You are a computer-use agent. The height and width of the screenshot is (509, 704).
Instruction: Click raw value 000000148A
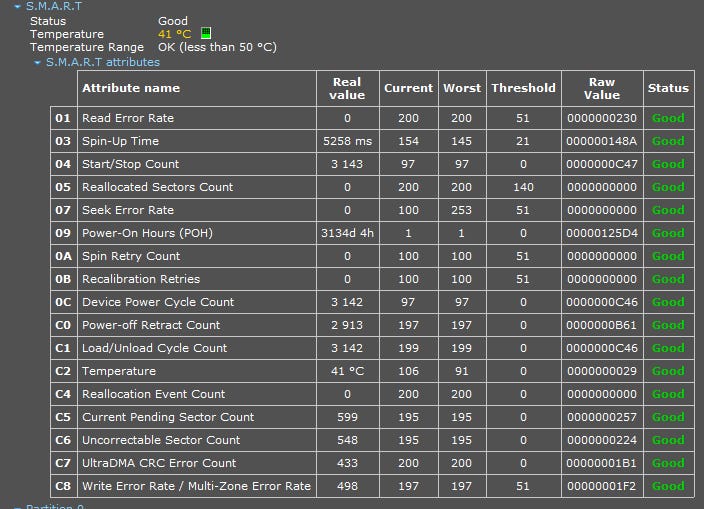[602, 141]
